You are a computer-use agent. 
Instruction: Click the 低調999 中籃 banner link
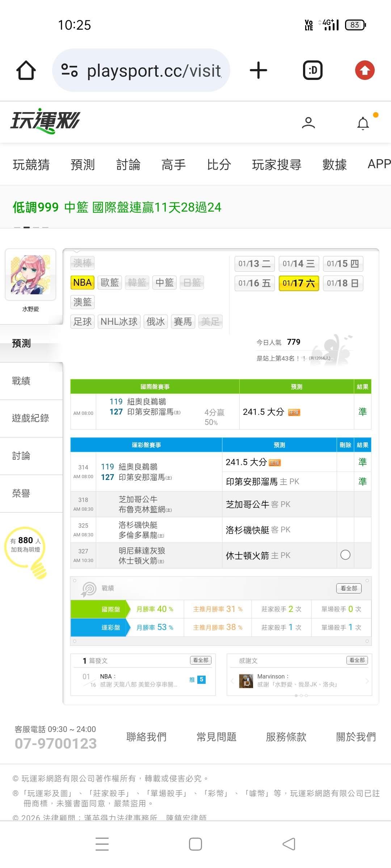(x=117, y=207)
